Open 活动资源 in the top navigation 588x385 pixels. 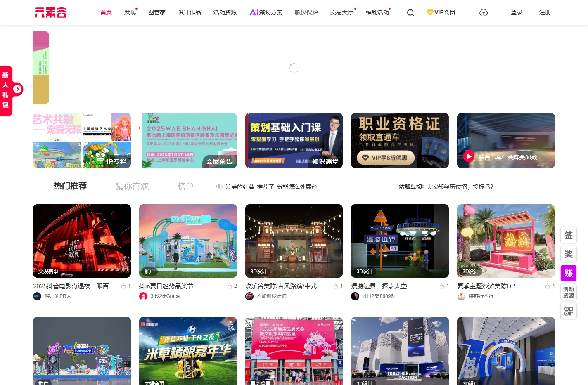225,12
